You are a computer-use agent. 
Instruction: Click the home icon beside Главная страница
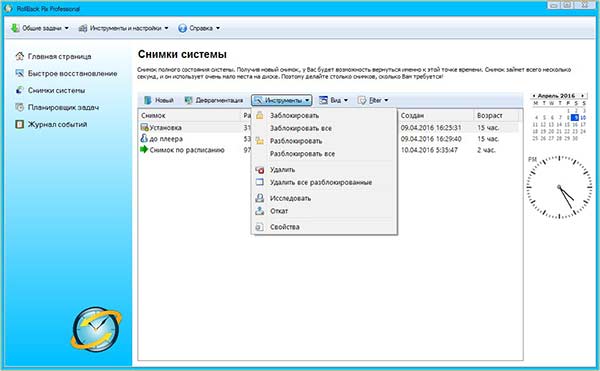20,56
